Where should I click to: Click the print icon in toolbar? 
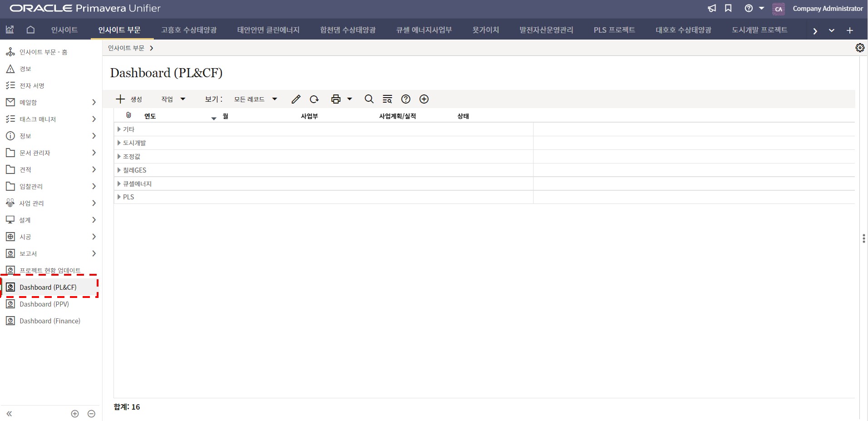(x=336, y=99)
